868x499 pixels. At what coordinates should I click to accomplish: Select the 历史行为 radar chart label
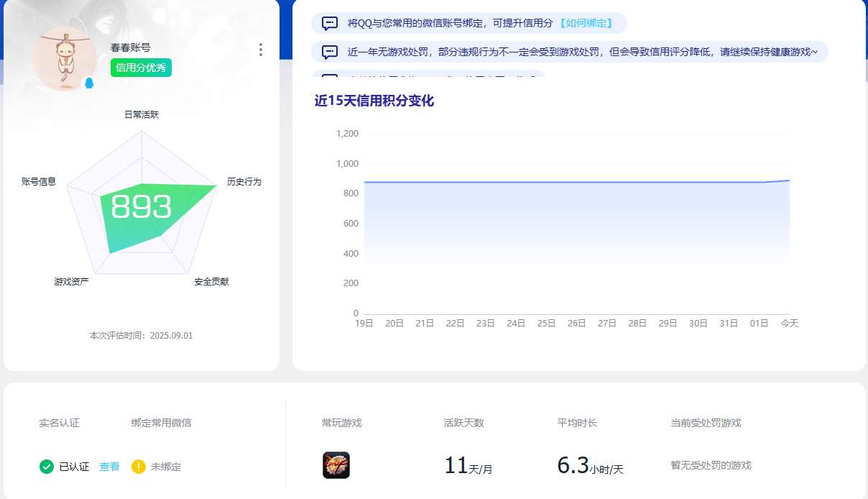pyautogui.click(x=244, y=182)
